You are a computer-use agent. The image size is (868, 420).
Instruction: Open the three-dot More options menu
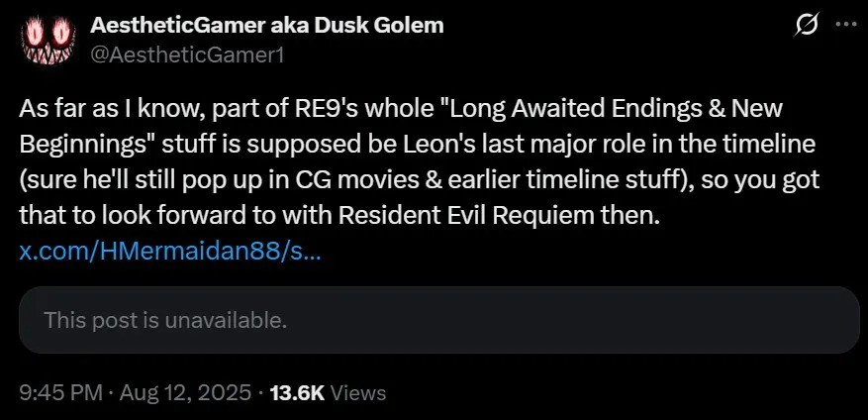point(843,26)
